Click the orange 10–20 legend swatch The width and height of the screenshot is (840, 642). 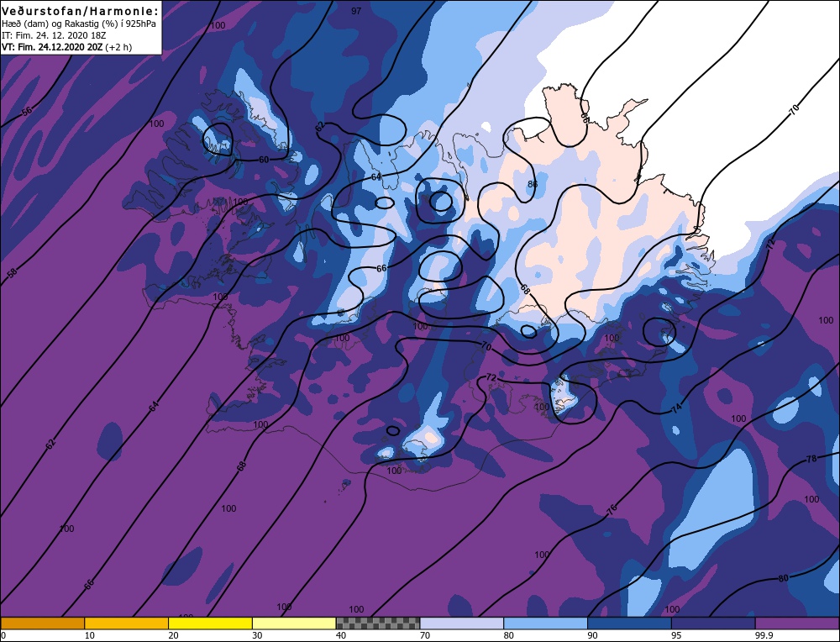[127, 624]
